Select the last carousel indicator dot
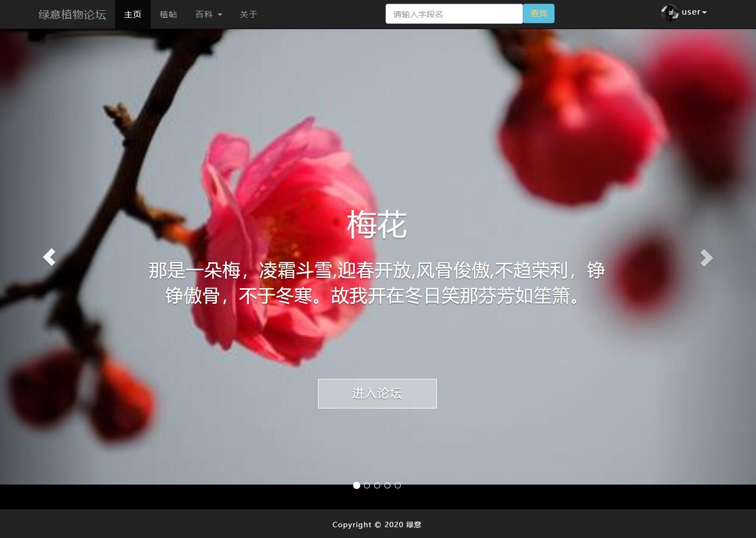This screenshot has height=538, width=756. tap(397, 485)
